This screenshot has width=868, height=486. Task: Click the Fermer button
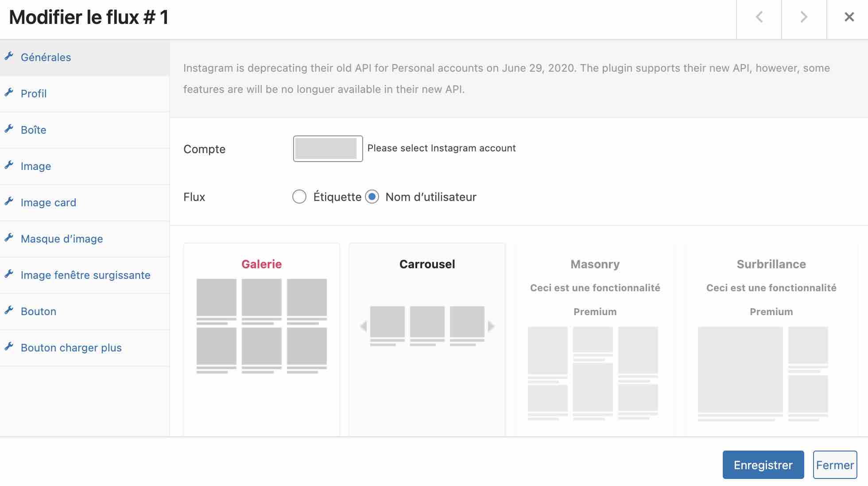[x=835, y=465]
